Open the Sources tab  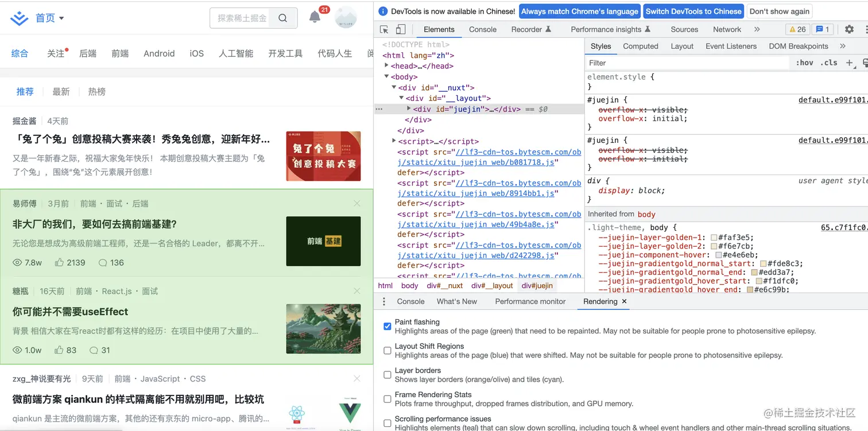(684, 29)
